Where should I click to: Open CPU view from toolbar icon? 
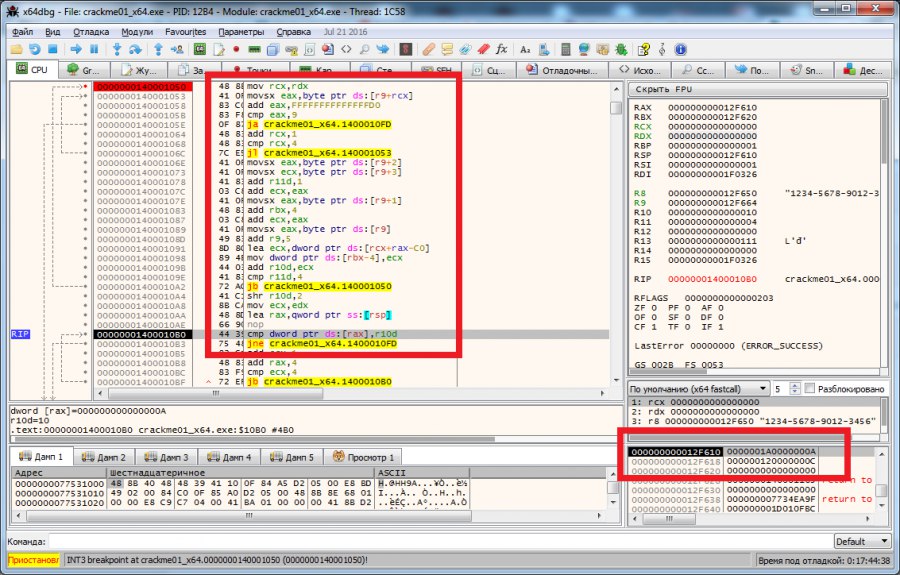point(199,49)
